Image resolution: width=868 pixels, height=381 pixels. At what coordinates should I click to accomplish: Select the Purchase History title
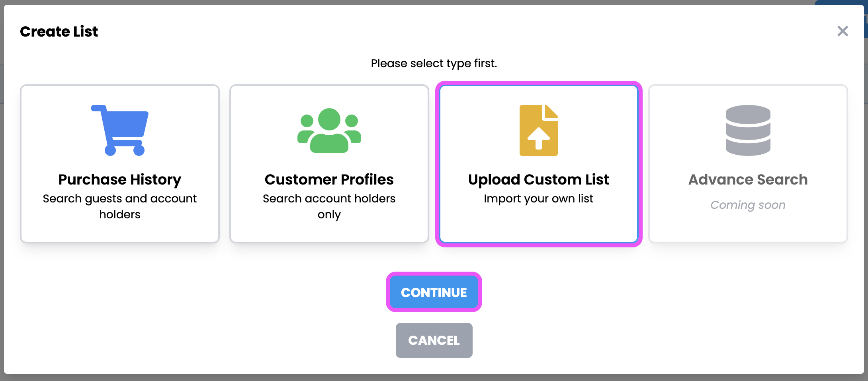pyautogui.click(x=120, y=179)
